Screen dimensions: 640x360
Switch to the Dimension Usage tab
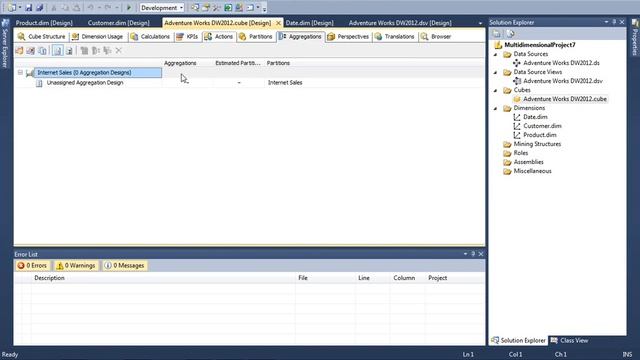[98, 37]
